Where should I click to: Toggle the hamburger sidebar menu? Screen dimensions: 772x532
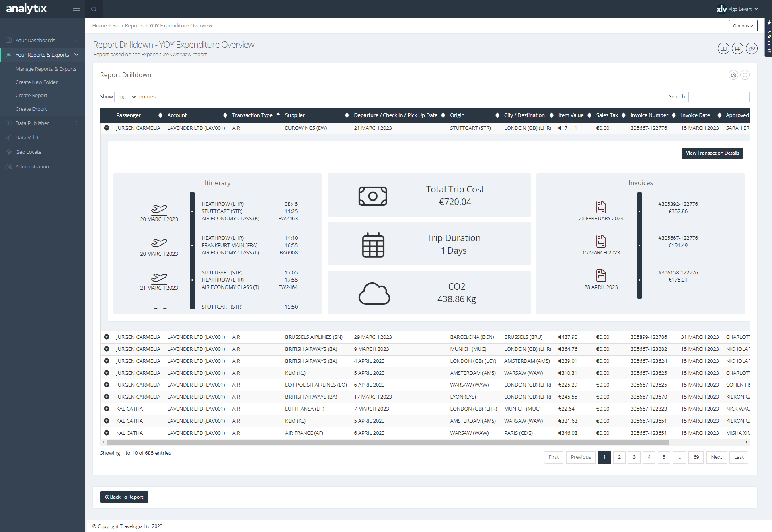76,8
